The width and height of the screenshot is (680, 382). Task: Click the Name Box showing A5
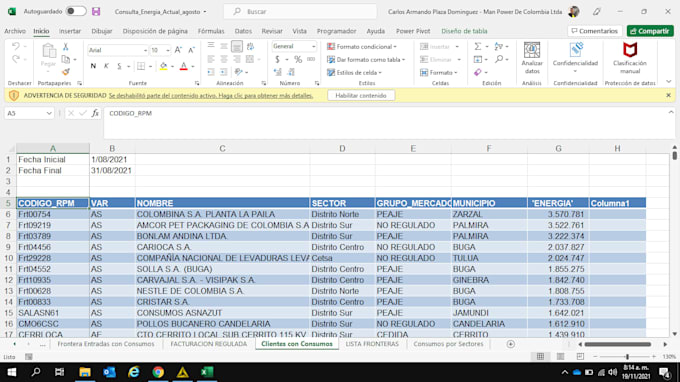[29, 113]
